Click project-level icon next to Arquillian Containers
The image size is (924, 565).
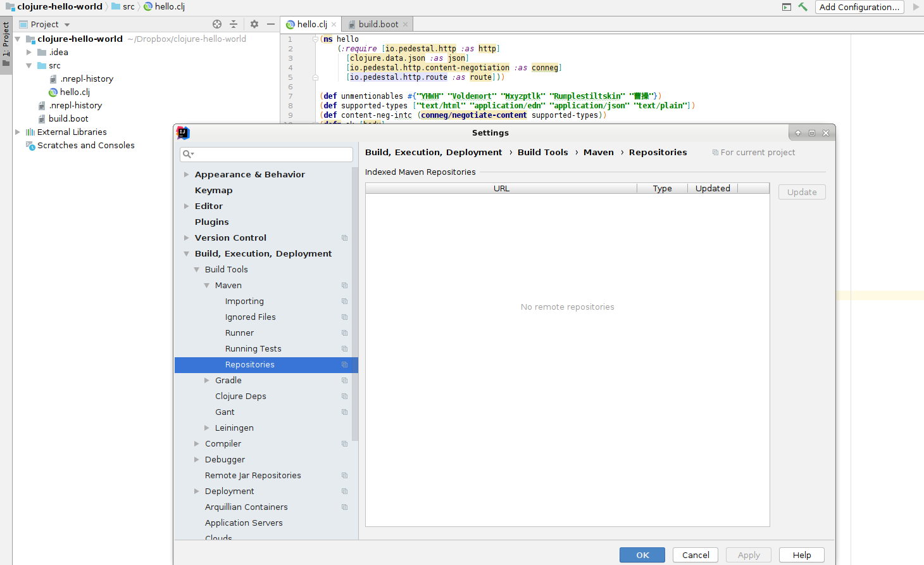click(345, 507)
